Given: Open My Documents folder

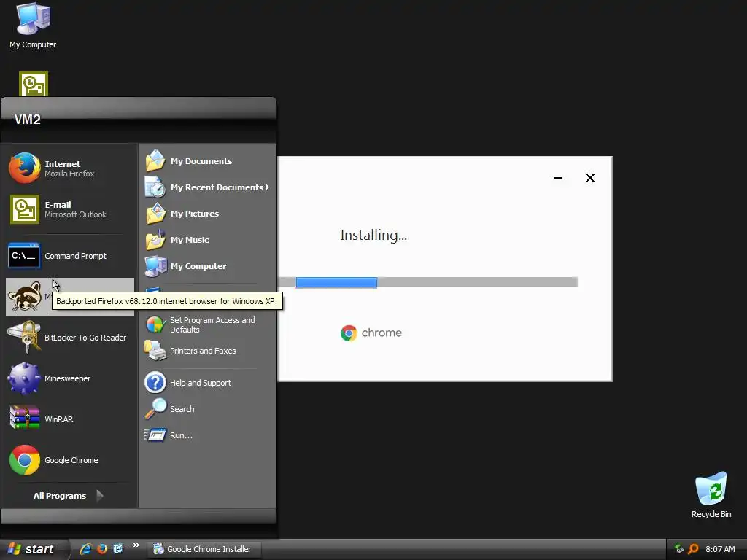Looking at the screenshot, I should tap(207, 161).
